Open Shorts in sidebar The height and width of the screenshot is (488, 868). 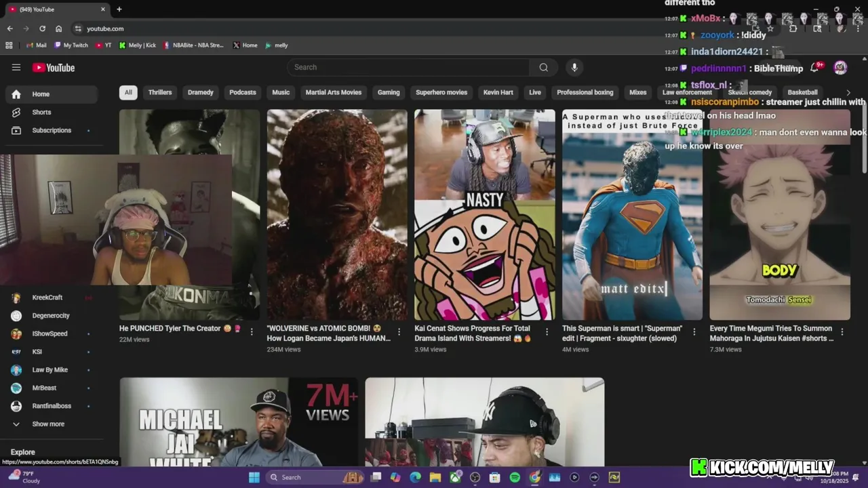click(x=52, y=113)
